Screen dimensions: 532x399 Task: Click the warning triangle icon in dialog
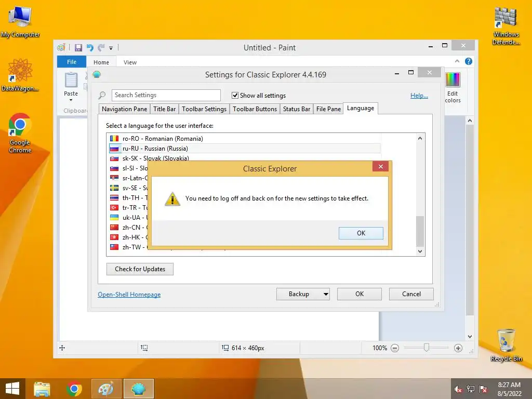tap(172, 199)
